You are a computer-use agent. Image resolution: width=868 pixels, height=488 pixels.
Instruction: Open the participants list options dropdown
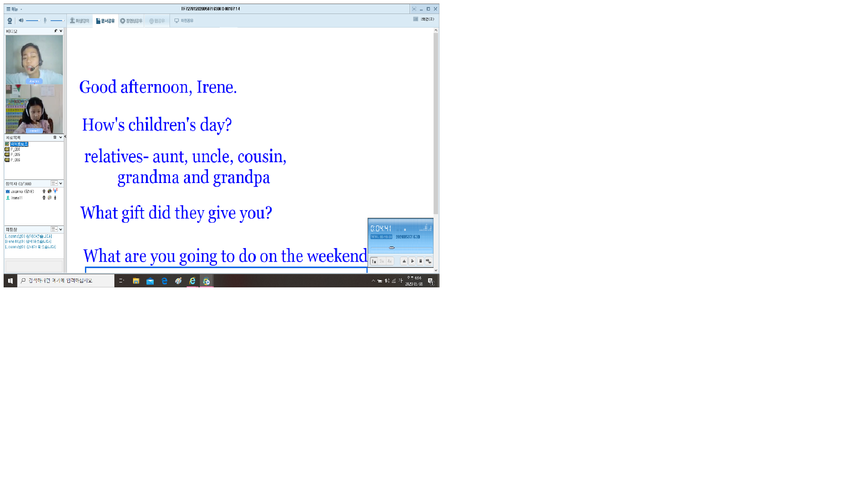pyautogui.click(x=54, y=183)
